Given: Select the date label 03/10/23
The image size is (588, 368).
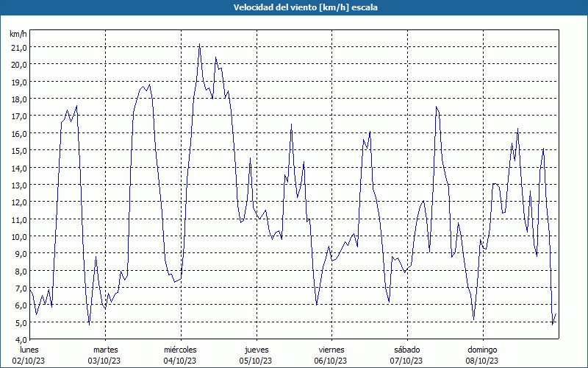Looking at the screenshot, I should [x=104, y=361].
